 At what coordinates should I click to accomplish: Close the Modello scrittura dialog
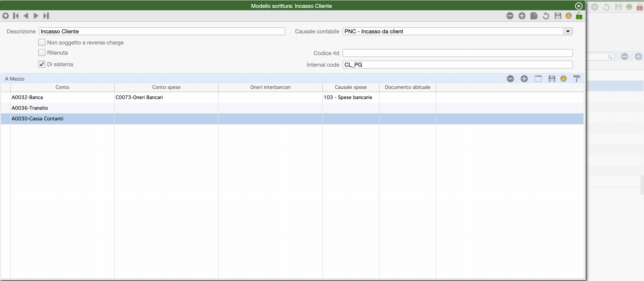click(x=579, y=6)
